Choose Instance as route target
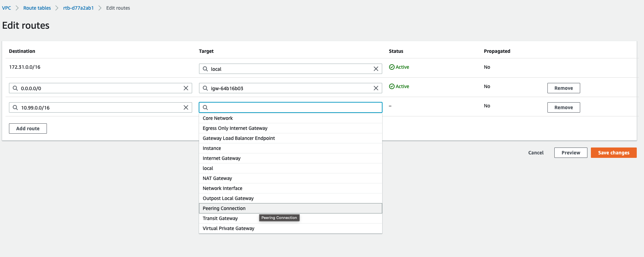Viewport: 644px width, 257px height. 290,148
